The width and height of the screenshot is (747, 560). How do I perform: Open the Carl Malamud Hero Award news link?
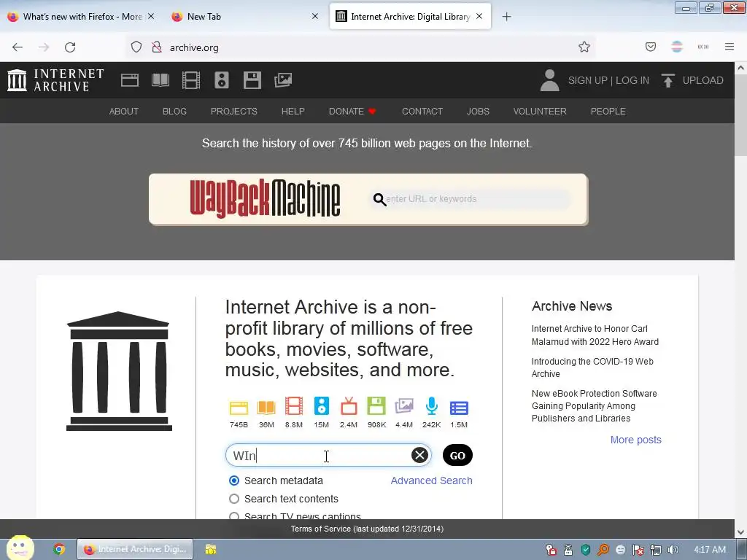(595, 335)
